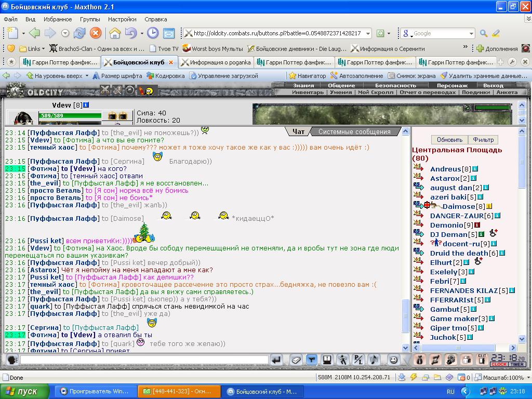Screen dimensions: 532x399
Task: Open the new page dropdown arrow
Action: (x=23, y=33)
